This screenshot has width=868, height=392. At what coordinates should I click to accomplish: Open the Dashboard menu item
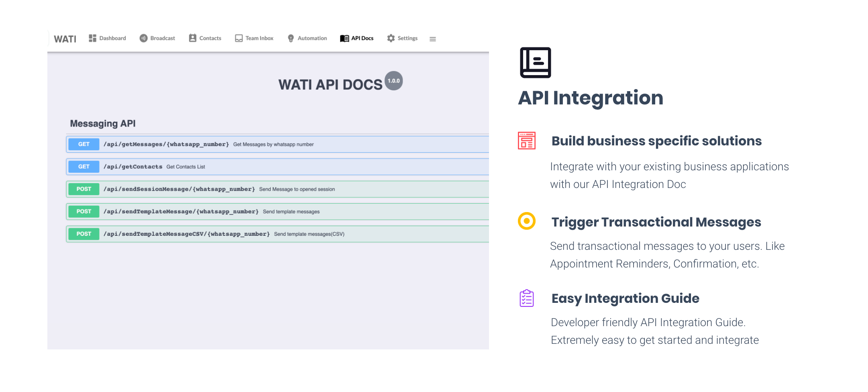click(107, 38)
